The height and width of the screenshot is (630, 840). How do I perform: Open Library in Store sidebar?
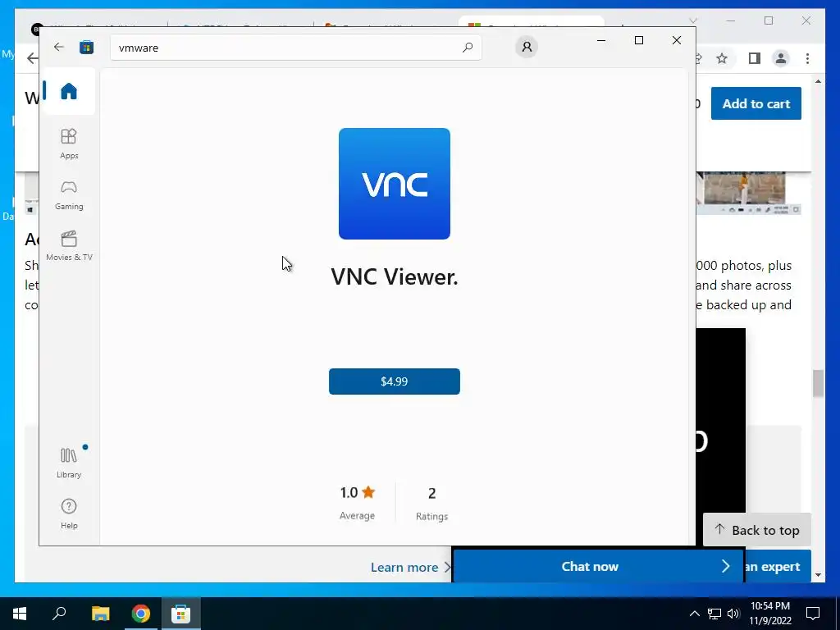point(69,463)
